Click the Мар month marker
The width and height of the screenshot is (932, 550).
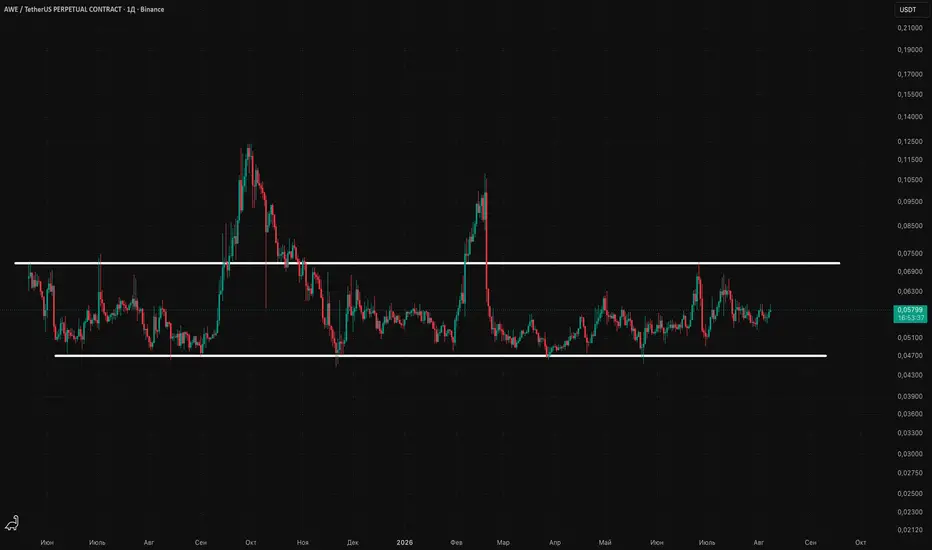pos(503,542)
